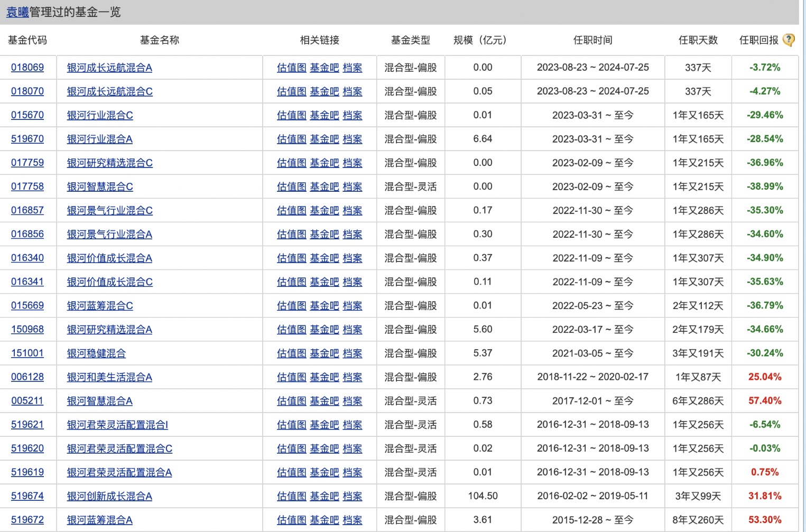
Task: Open 银河研究精选混合A fund name link
Action: (x=109, y=329)
